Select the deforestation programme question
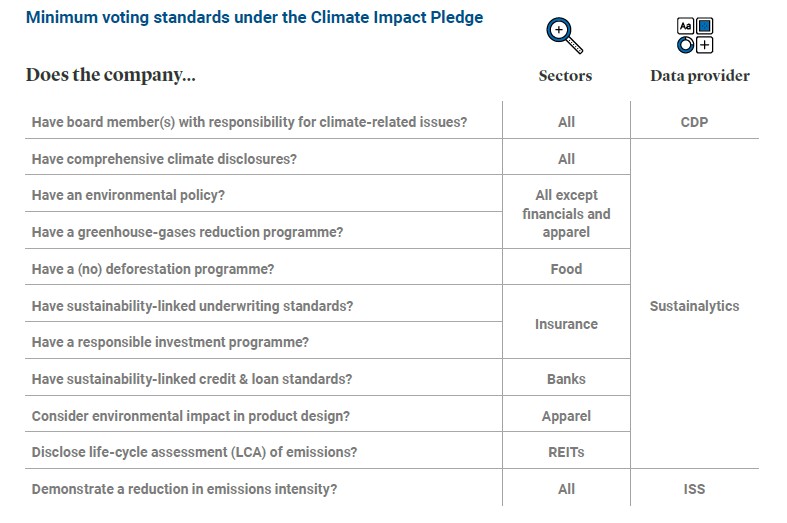The width and height of the screenshot is (787, 523). [x=153, y=269]
